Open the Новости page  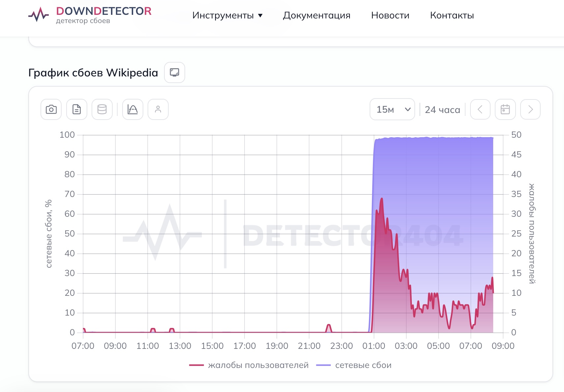click(x=390, y=15)
